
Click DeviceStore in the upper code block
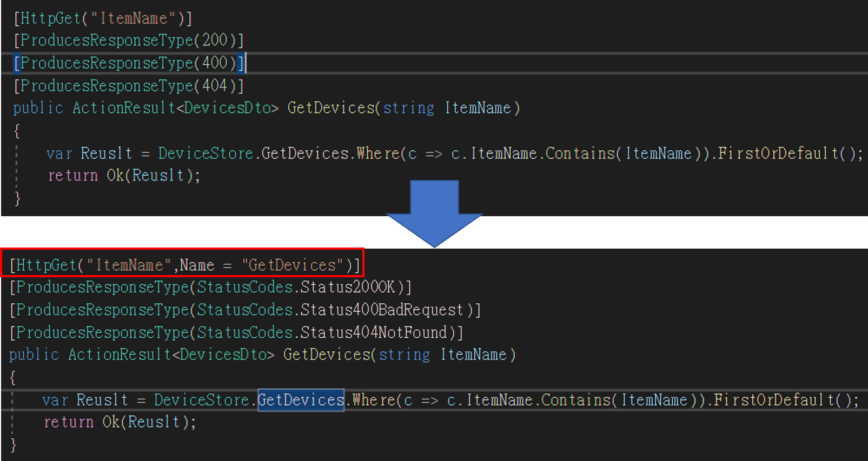[206, 153]
